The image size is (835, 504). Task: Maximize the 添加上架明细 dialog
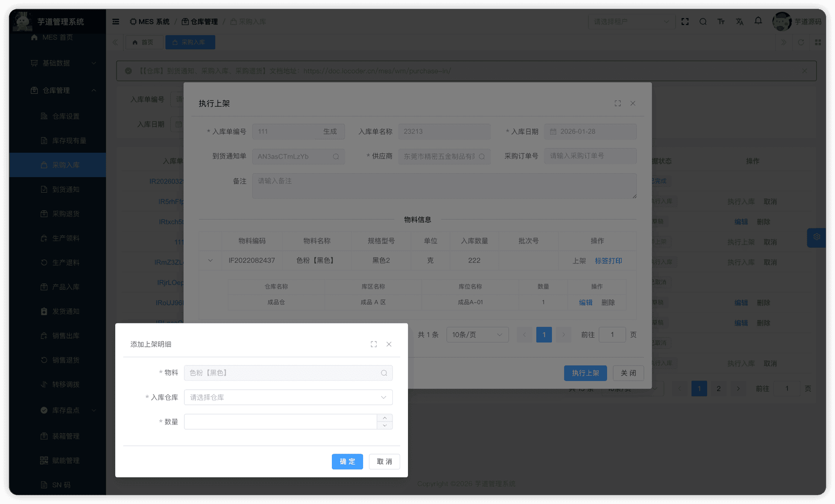pyautogui.click(x=374, y=344)
